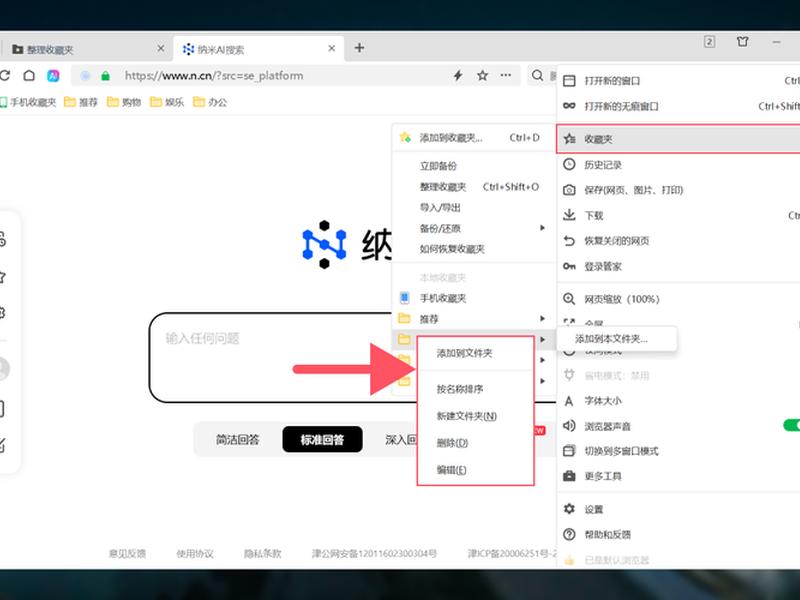Select the 简洁回答 answer mode
This screenshot has width=800, height=600.
(237, 440)
